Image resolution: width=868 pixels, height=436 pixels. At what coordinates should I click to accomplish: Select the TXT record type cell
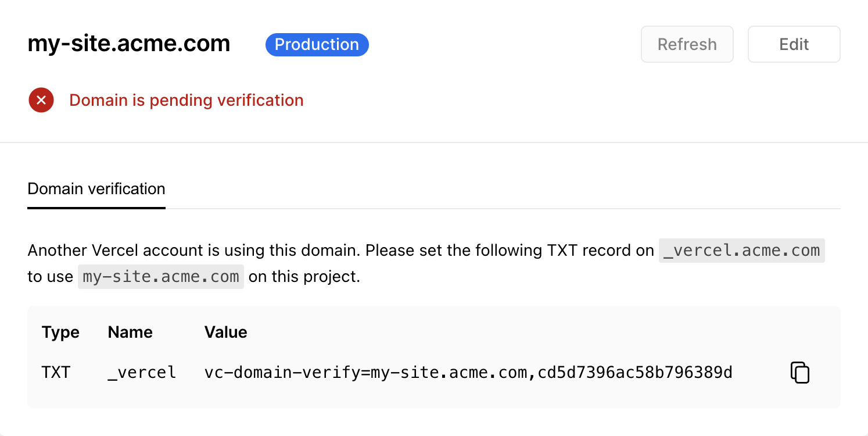click(x=56, y=372)
